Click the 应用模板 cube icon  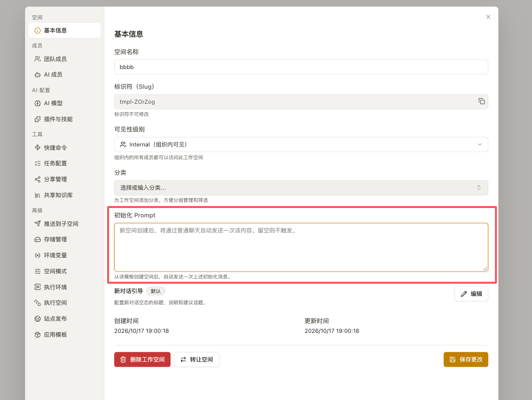point(38,335)
